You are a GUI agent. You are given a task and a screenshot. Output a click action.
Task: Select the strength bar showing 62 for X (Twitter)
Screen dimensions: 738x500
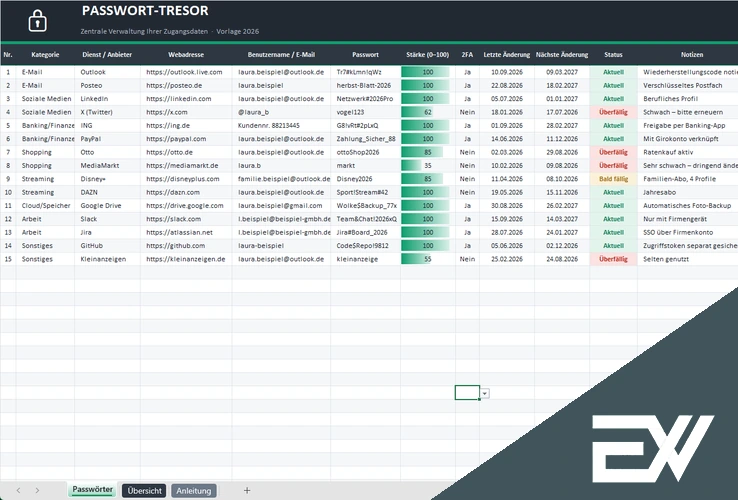428,112
